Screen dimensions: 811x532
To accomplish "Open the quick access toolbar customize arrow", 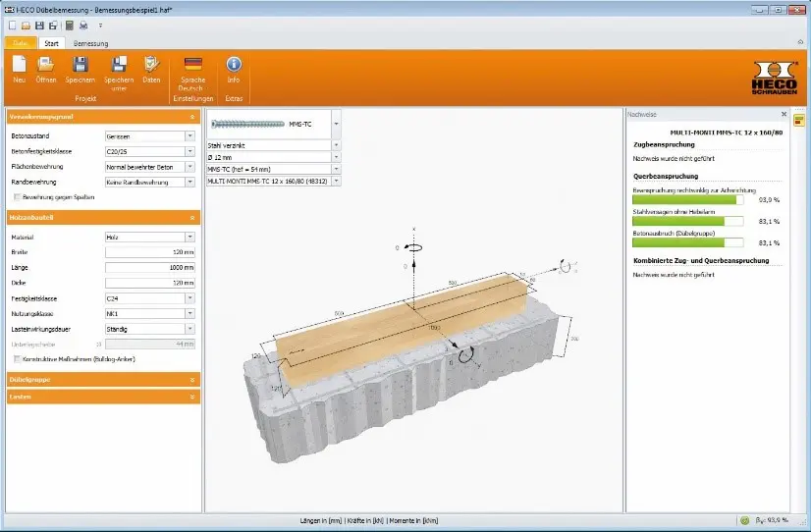I will [100, 26].
